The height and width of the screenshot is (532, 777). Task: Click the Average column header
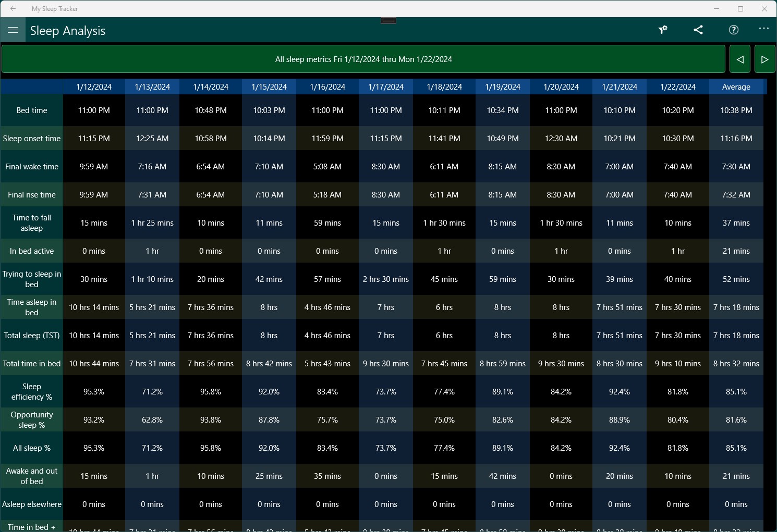click(x=736, y=87)
